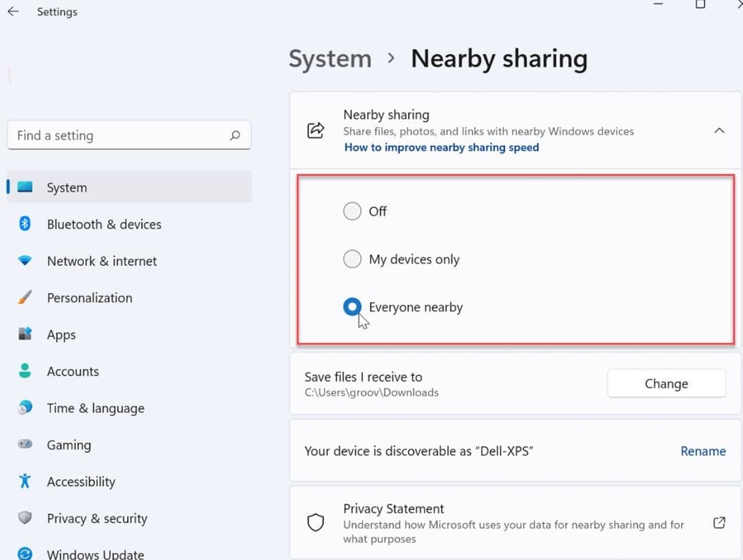Click the Accounts person icon
This screenshot has width=743, height=560.
coord(25,371)
